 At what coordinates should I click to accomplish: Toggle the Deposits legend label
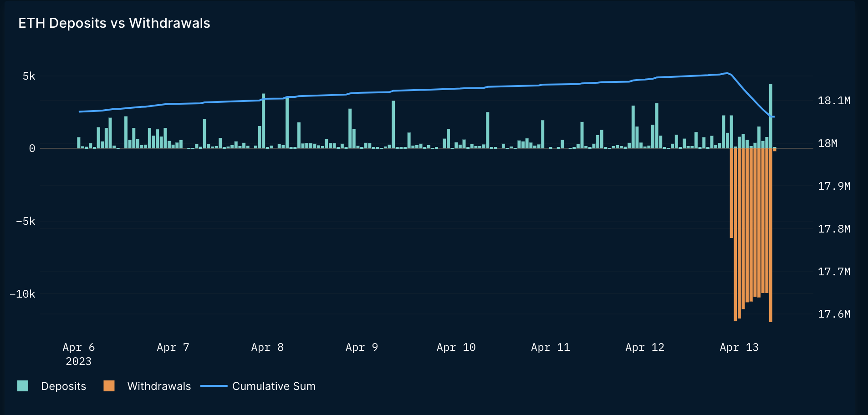click(x=63, y=386)
